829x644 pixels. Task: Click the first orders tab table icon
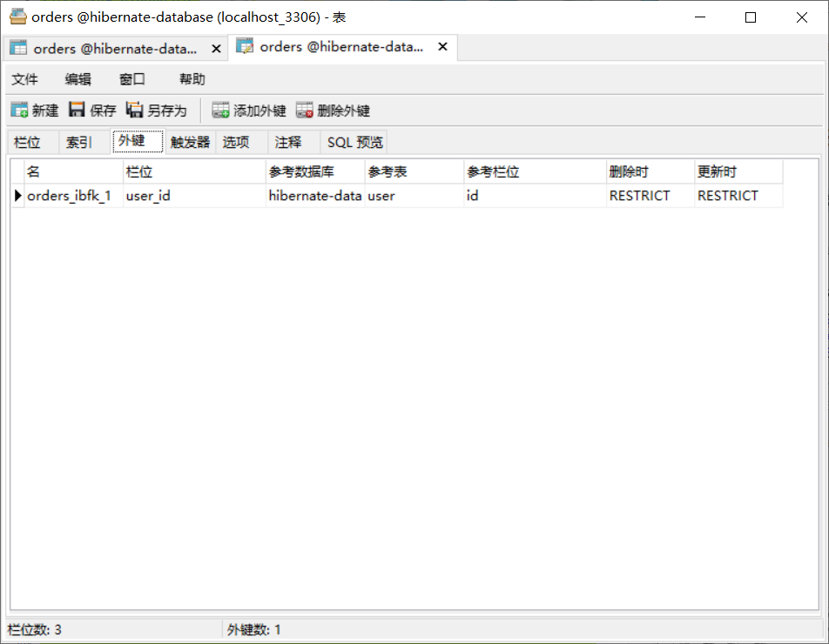click(x=18, y=48)
